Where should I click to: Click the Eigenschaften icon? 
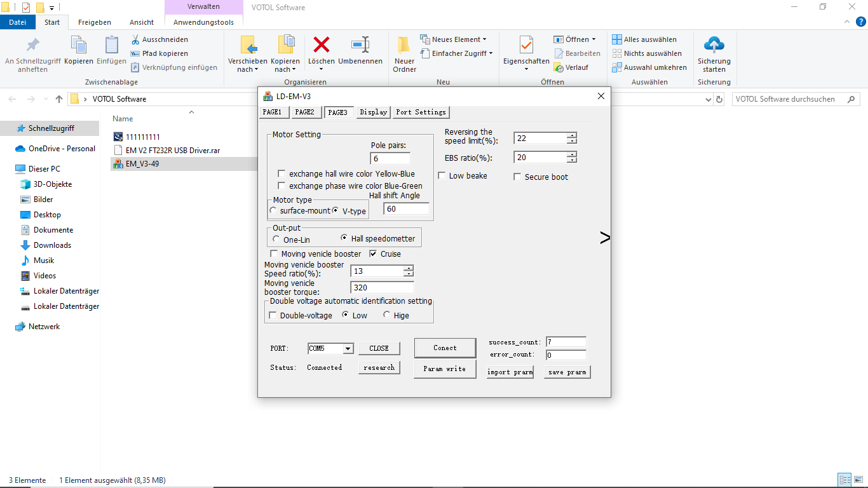(526, 45)
